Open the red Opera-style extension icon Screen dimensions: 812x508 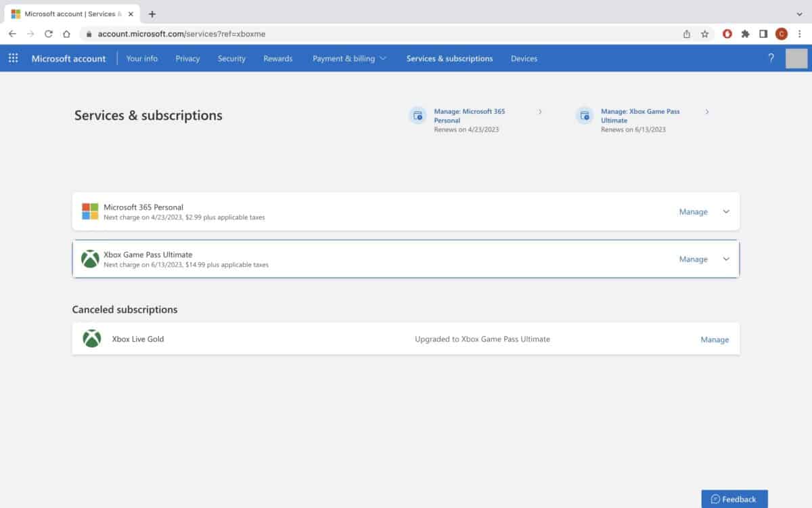coord(727,33)
